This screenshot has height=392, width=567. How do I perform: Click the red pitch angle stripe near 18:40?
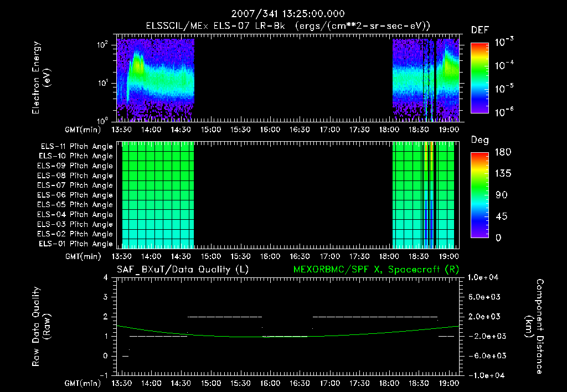click(432, 156)
